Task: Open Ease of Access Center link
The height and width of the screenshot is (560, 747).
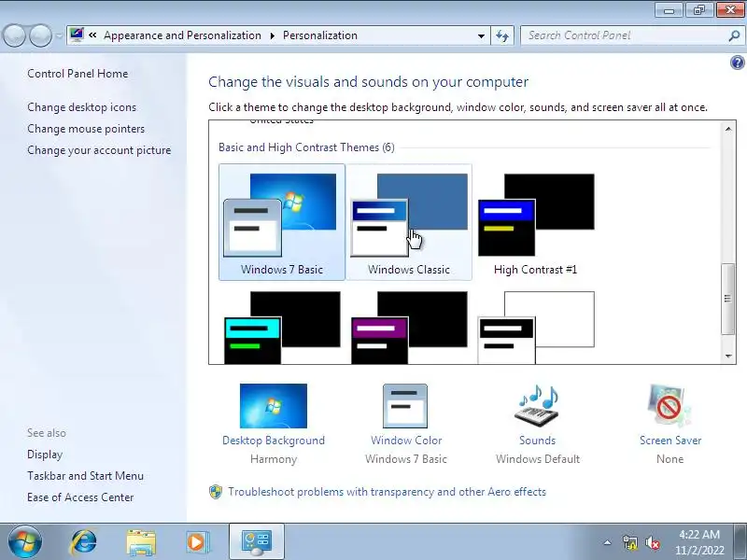Action: [80, 497]
